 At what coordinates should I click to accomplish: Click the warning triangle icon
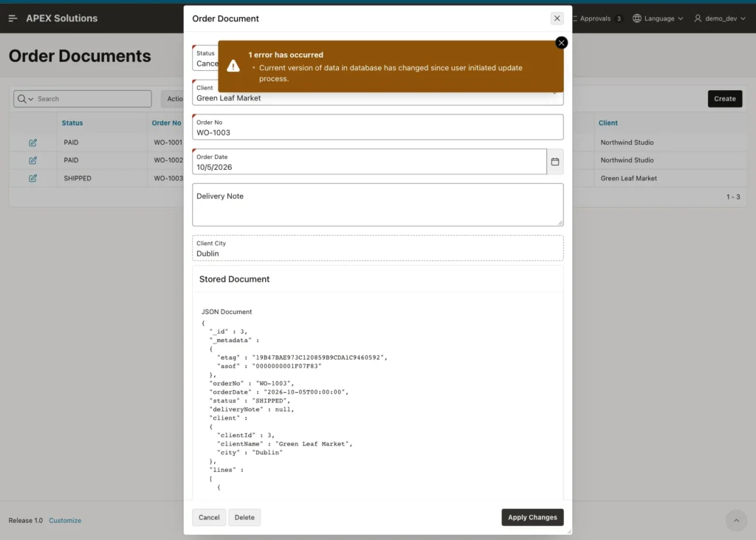[x=233, y=66]
